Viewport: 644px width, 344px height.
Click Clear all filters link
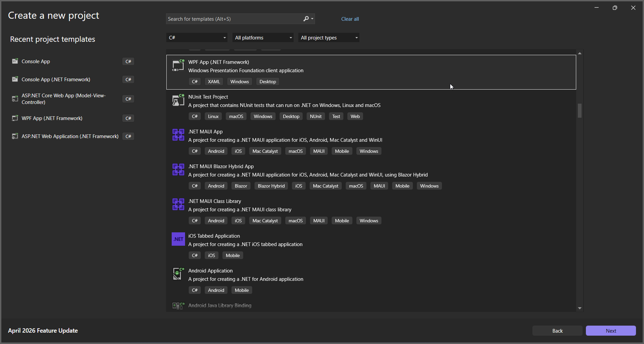pos(350,19)
